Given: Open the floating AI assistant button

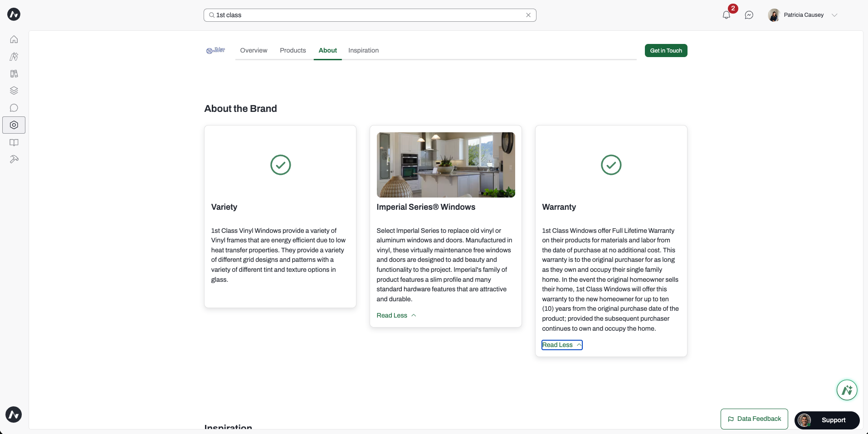Looking at the screenshot, I should click(847, 390).
